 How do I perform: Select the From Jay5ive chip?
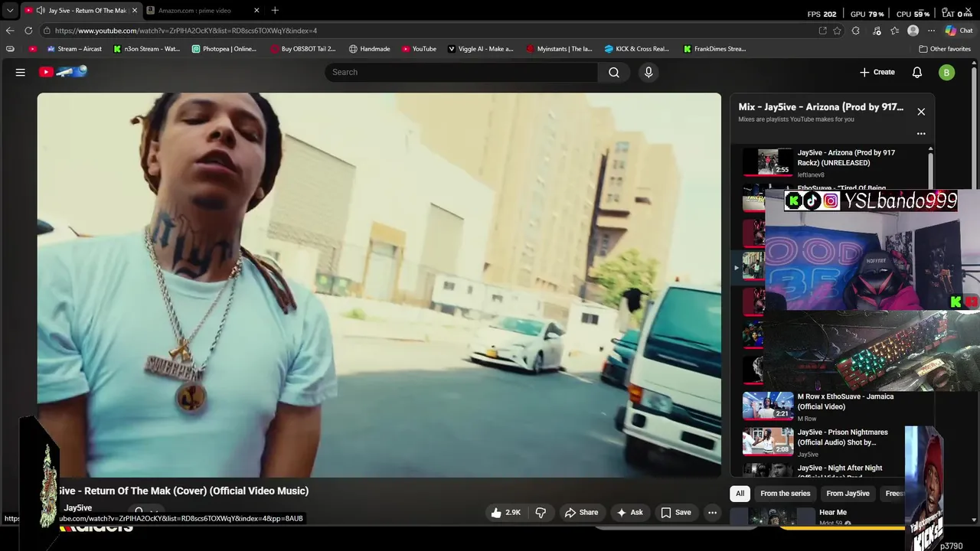848,494
